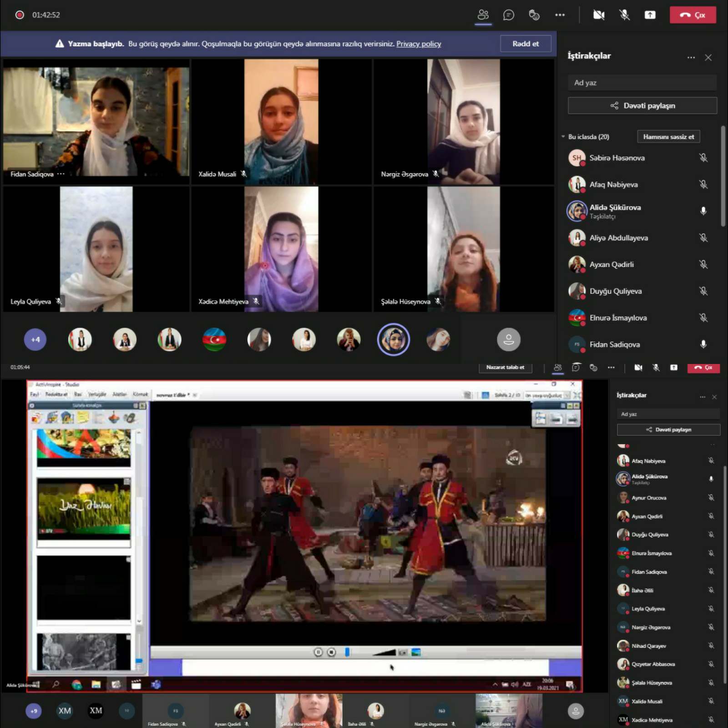
Task: Open the Privacy policy link
Action: tap(419, 44)
